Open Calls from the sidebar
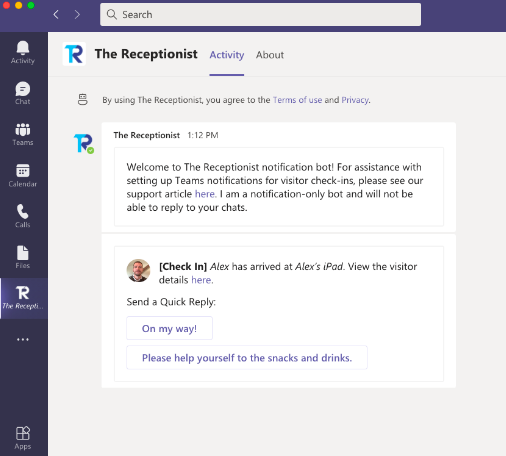The height and width of the screenshot is (456, 506). [x=23, y=216]
